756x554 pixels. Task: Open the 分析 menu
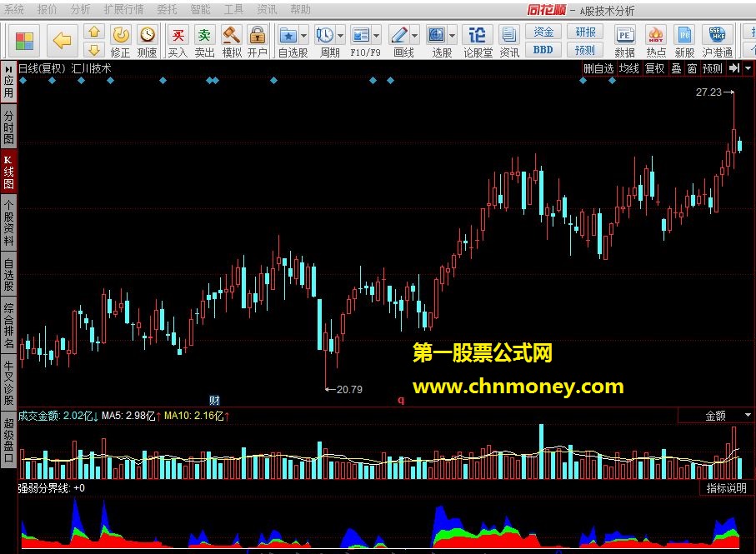80,9
